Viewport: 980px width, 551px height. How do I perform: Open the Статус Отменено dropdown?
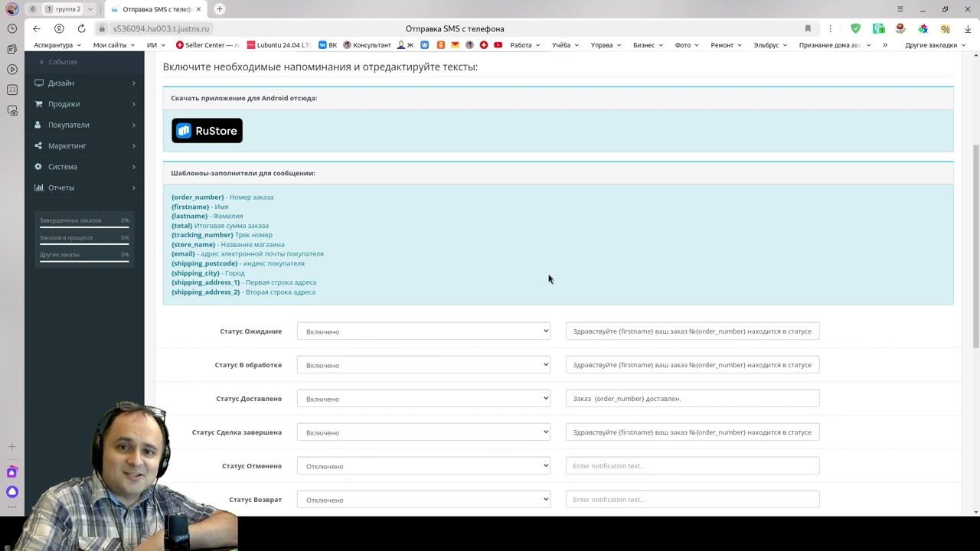coord(423,466)
